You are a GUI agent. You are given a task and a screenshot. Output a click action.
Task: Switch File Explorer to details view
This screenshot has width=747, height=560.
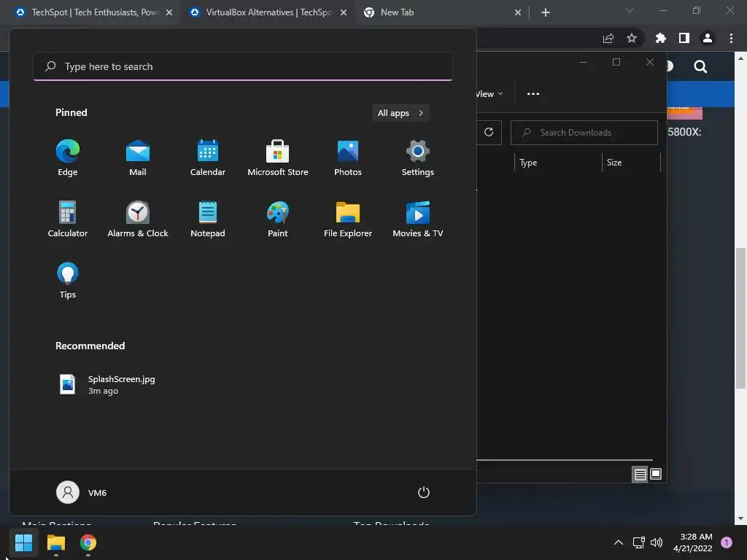click(x=640, y=474)
